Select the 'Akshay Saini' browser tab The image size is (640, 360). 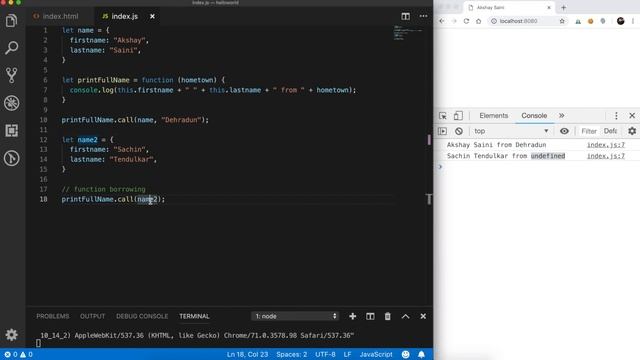pos(510,7)
